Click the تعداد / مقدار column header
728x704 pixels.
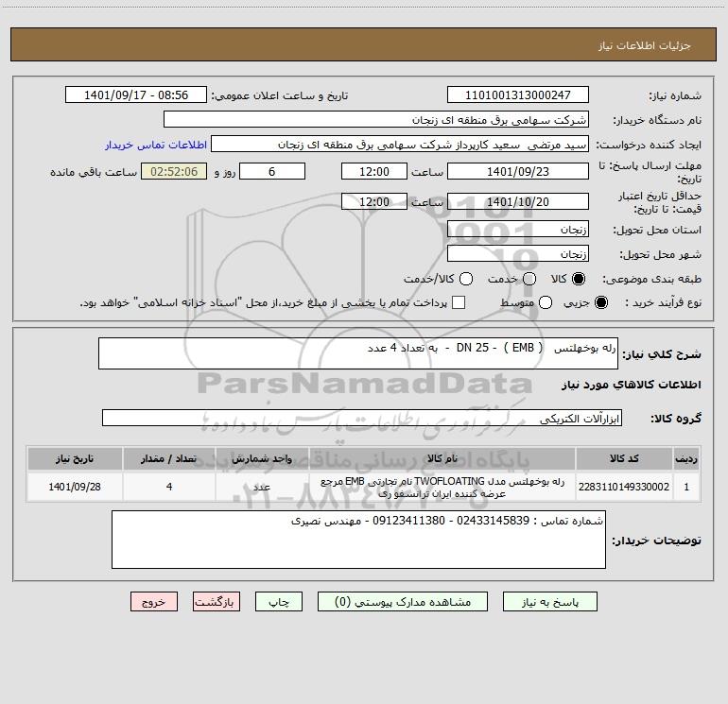tap(169, 459)
